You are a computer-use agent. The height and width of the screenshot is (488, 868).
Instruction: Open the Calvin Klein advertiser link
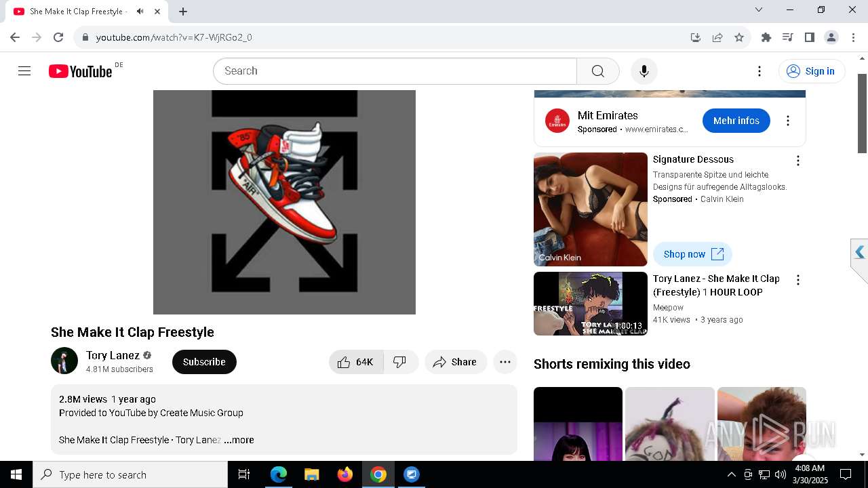[x=722, y=199]
